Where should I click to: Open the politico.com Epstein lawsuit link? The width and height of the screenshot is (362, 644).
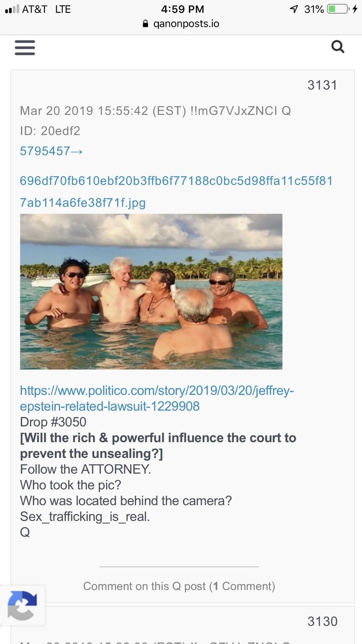(x=157, y=399)
